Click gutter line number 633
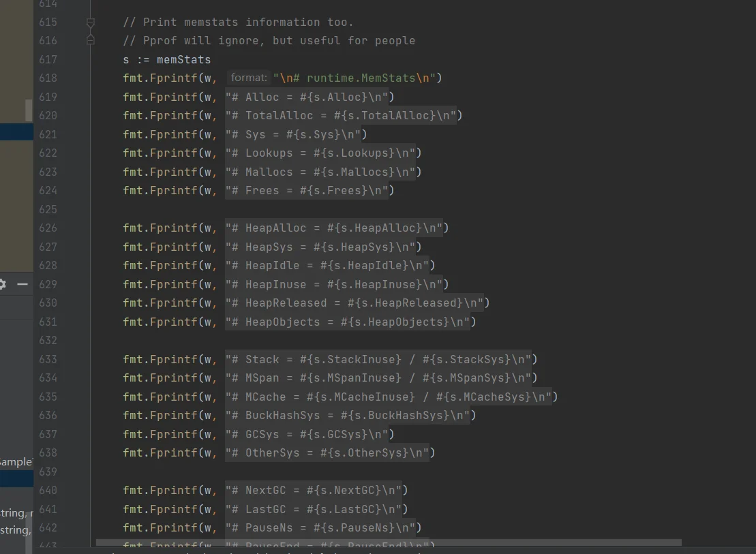This screenshot has height=554, width=756. point(48,359)
